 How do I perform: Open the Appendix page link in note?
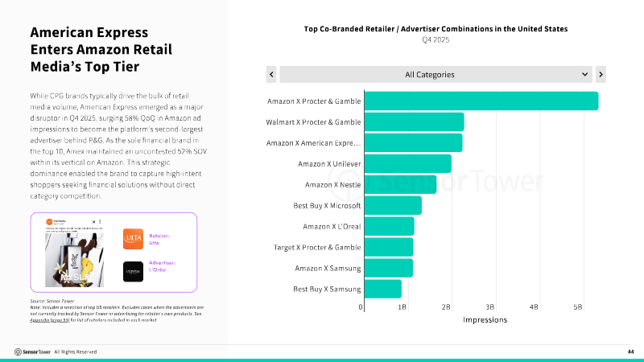click(x=50, y=319)
